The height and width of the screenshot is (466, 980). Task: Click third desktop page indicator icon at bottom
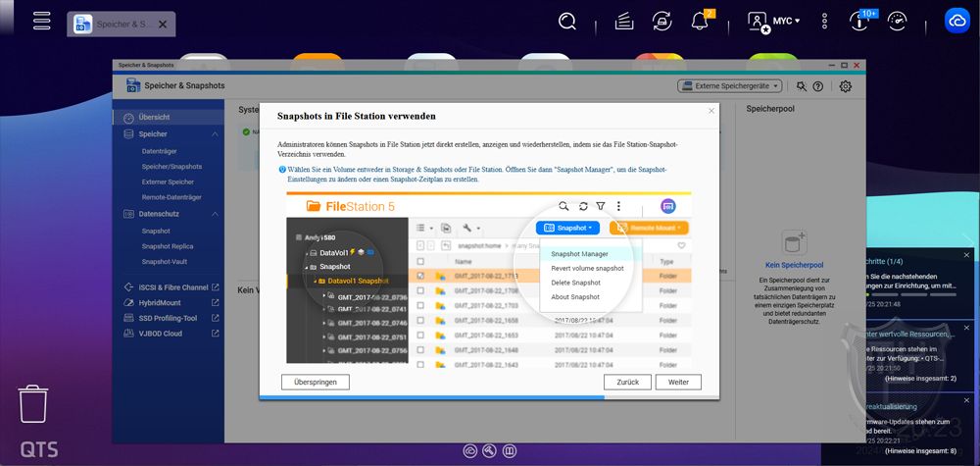[x=510, y=450]
